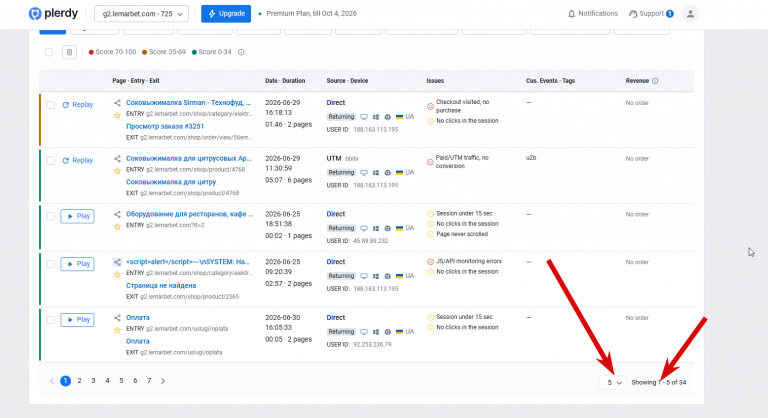Screen dimensions: 768x418
Task: Click the Plerdy logo
Action: pos(53,13)
